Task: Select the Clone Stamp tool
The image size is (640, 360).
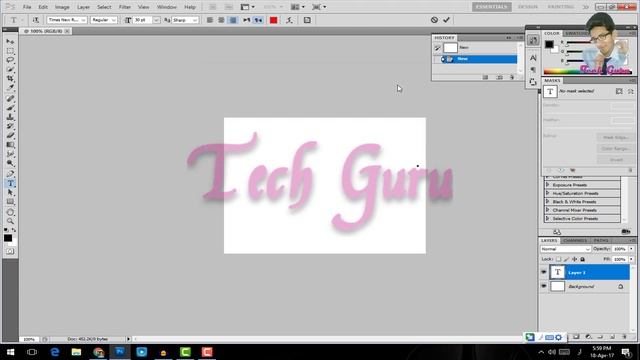Action: click(10, 117)
